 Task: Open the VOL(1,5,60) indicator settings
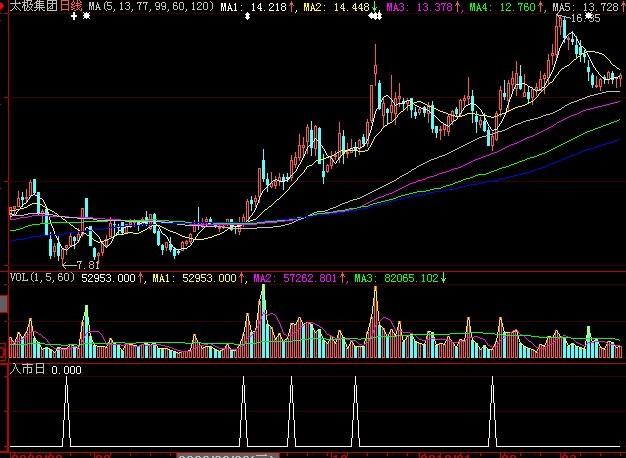point(42,278)
